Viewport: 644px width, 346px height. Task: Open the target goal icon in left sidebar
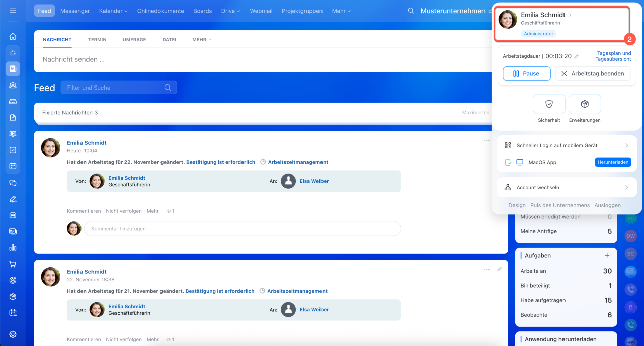pos(13,280)
